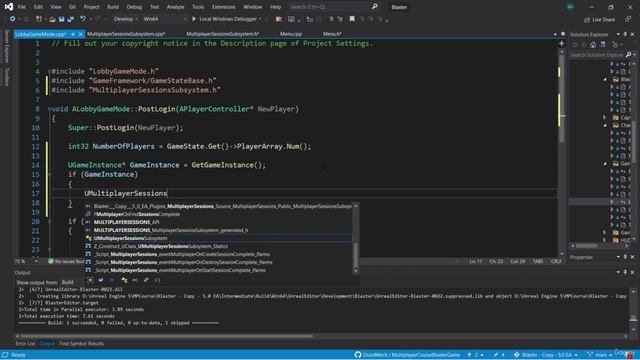
Task: Click the bookmark icon in the toolbar
Action: (x=352, y=19)
